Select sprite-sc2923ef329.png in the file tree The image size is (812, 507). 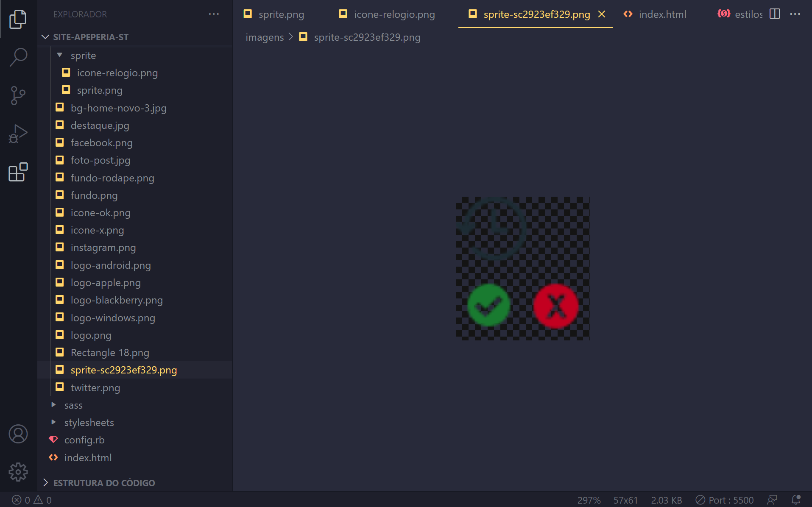pos(124,370)
